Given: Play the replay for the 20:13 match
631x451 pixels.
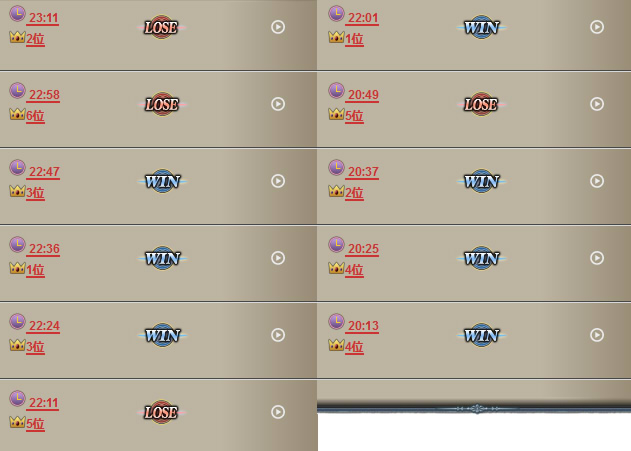Looking at the screenshot, I should pyautogui.click(x=596, y=335).
